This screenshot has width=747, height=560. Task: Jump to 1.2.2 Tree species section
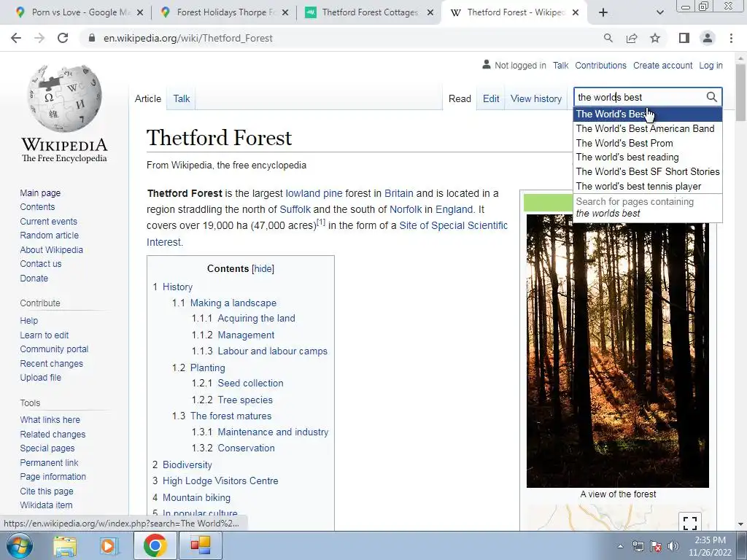pyautogui.click(x=245, y=400)
